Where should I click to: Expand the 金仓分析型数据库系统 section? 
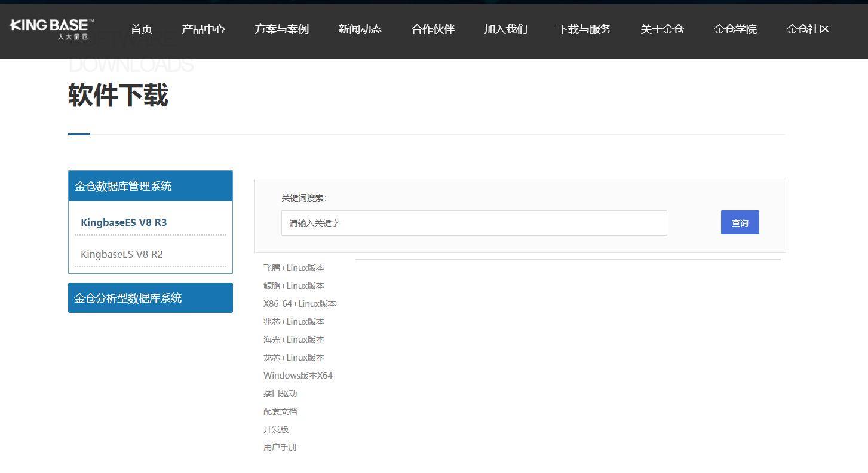(x=151, y=298)
